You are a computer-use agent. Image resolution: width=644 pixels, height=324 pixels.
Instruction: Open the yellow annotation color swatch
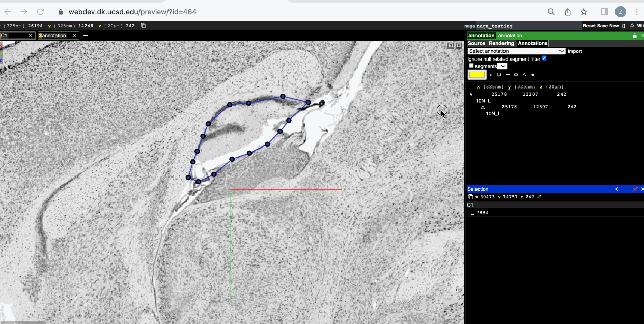pos(477,75)
